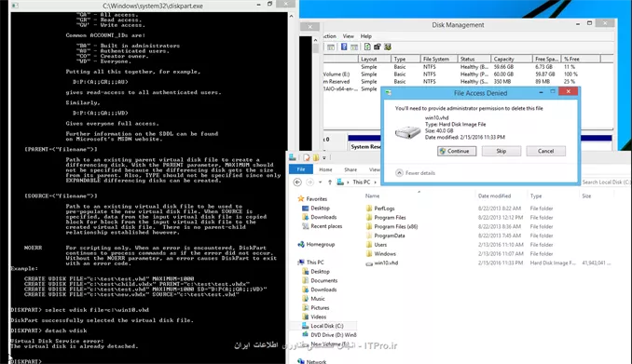Sort by File System column header
632x364 pixels.
click(439, 59)
